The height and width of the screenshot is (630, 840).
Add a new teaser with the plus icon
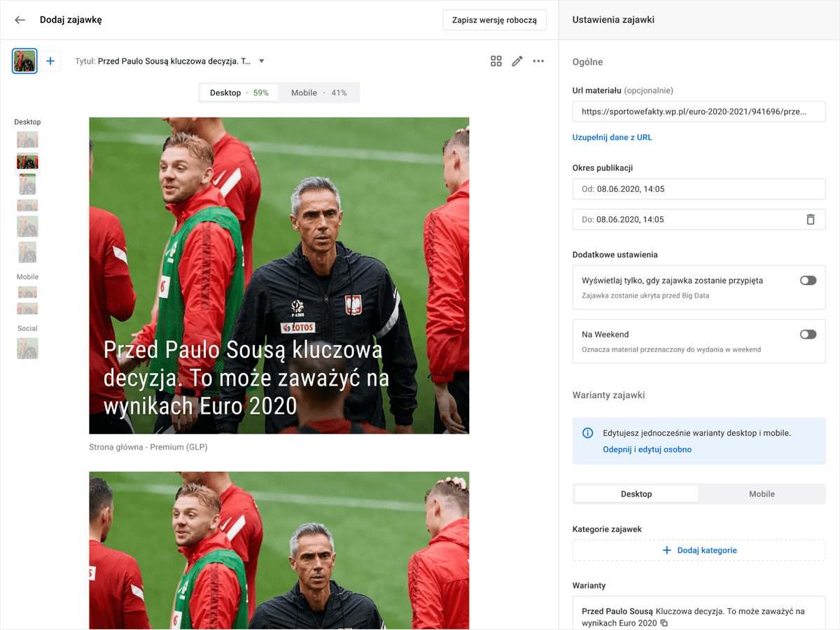pos(50,62)
